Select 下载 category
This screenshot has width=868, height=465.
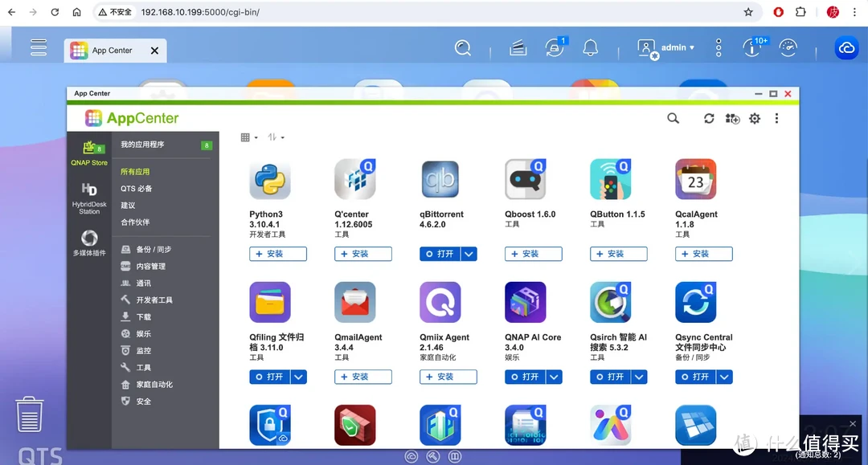click(x=136, y=316)
